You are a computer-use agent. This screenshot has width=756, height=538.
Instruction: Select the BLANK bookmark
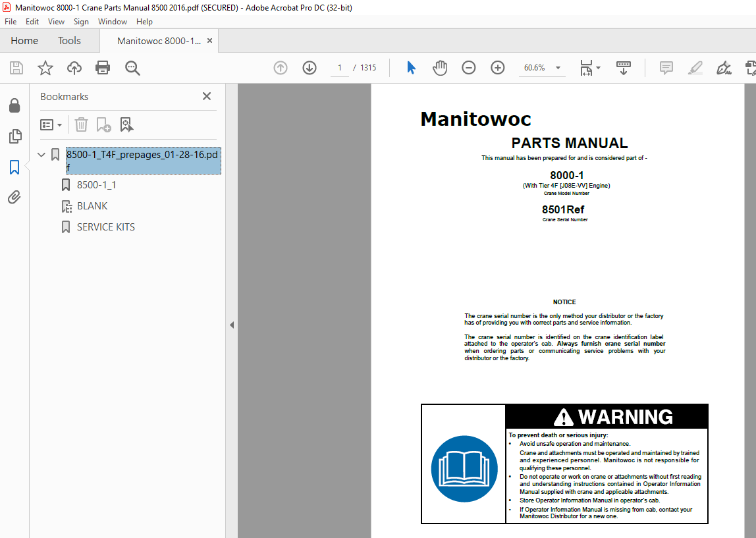pos(92,206)
